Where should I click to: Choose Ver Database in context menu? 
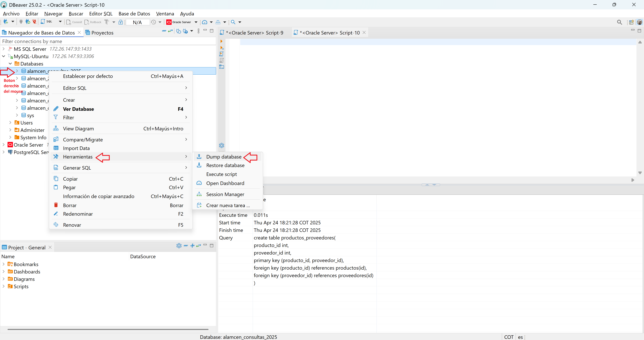121,109
